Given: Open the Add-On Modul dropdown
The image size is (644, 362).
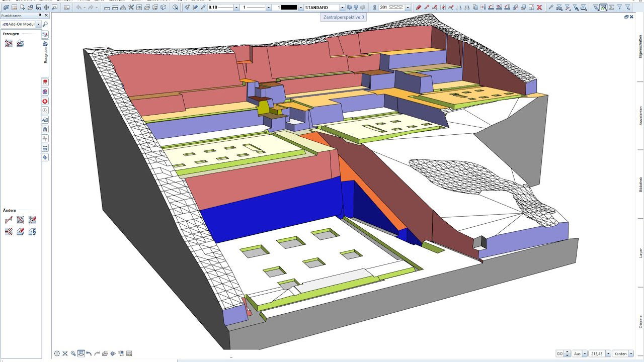Looking at the screenshot, I should 38,24.
